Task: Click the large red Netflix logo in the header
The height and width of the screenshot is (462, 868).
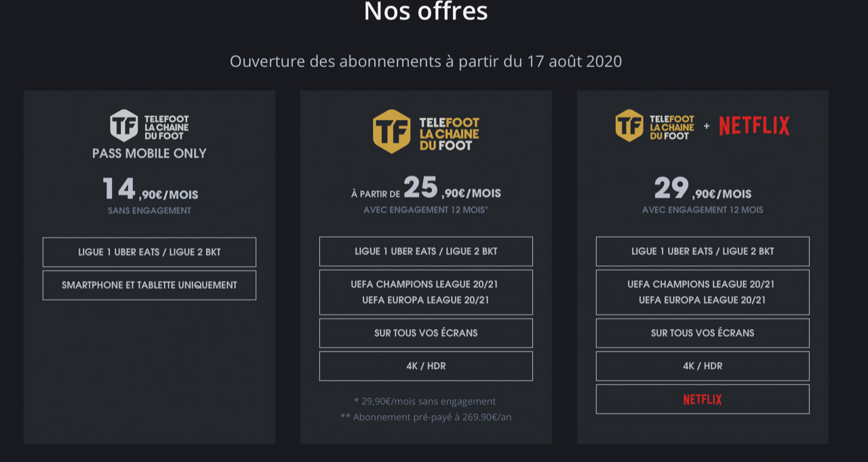Action: 754,126
